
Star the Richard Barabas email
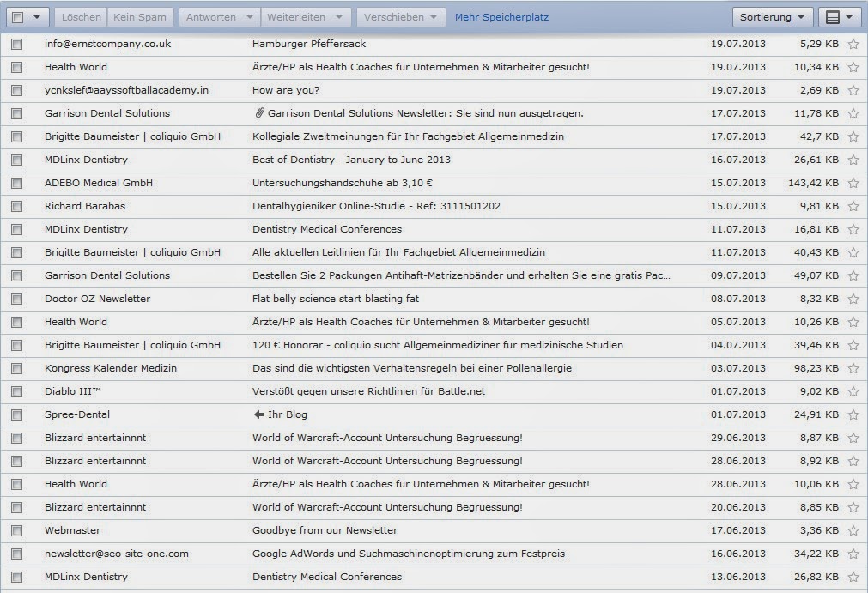coord(853,206)
